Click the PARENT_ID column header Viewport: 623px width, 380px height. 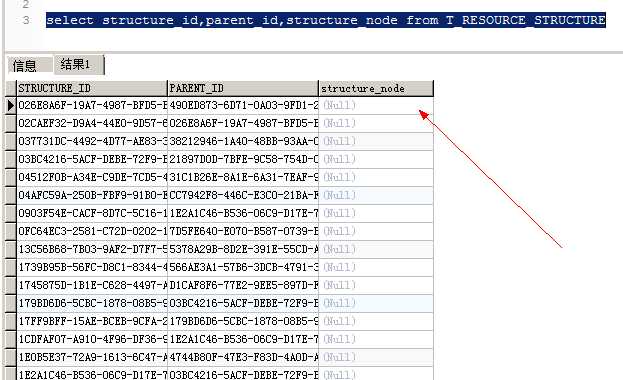(243, 88)
